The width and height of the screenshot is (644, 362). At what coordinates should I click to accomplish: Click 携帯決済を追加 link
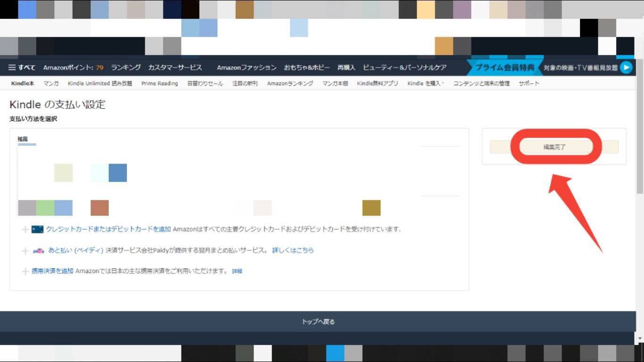pos(52,271)
